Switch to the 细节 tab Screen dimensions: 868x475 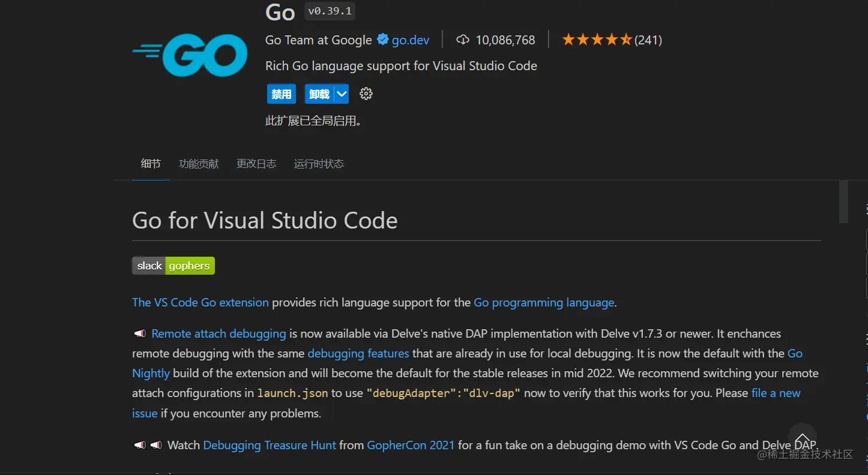[151, 164]
